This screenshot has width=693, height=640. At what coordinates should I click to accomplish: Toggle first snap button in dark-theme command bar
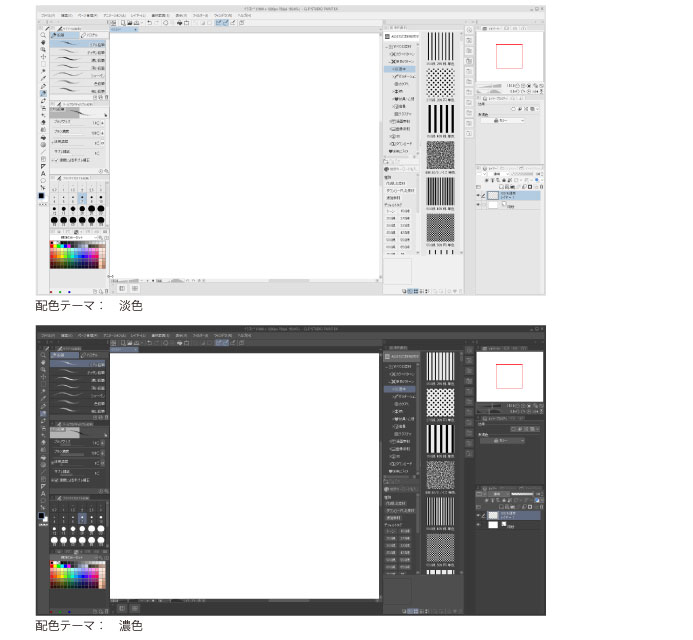tap(219, 343)
